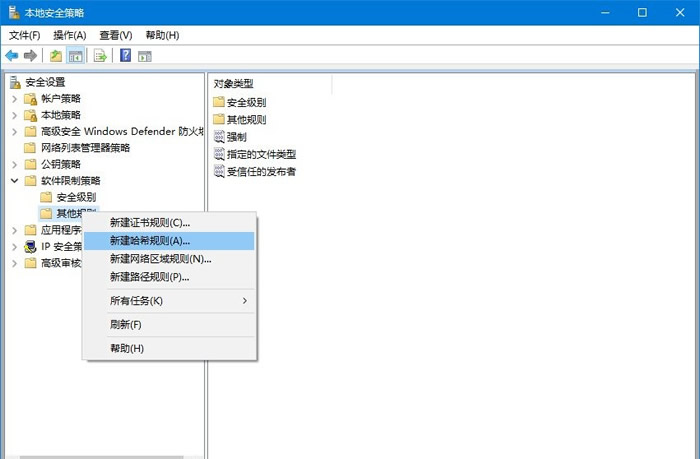Select 其他规则 text in right pane list
Viewport: 700px width, 459px height.
point(246,119)
